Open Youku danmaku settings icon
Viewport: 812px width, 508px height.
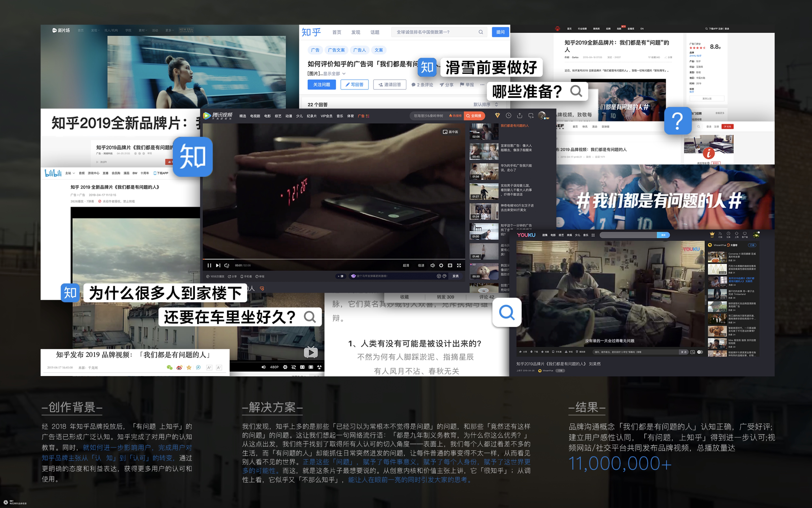[x=692, y=352]
